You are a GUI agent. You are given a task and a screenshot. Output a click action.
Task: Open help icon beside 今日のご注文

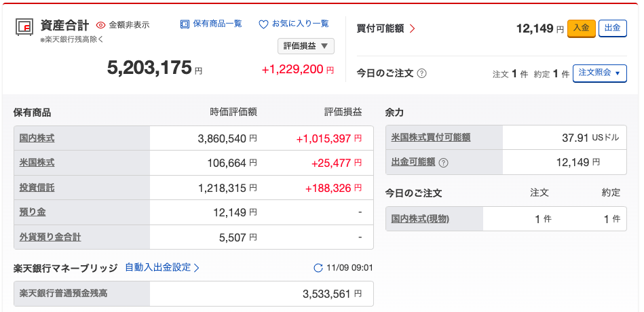coord(422,73)
